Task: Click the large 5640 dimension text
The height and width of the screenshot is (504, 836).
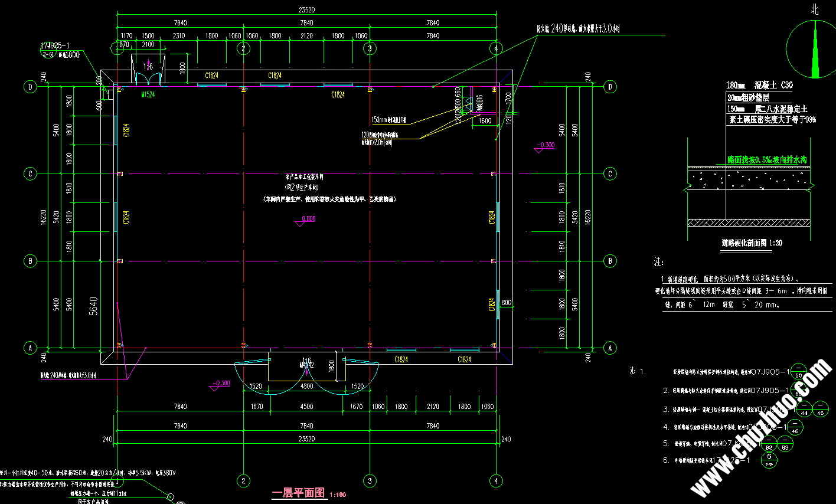Action: (93, 306)
